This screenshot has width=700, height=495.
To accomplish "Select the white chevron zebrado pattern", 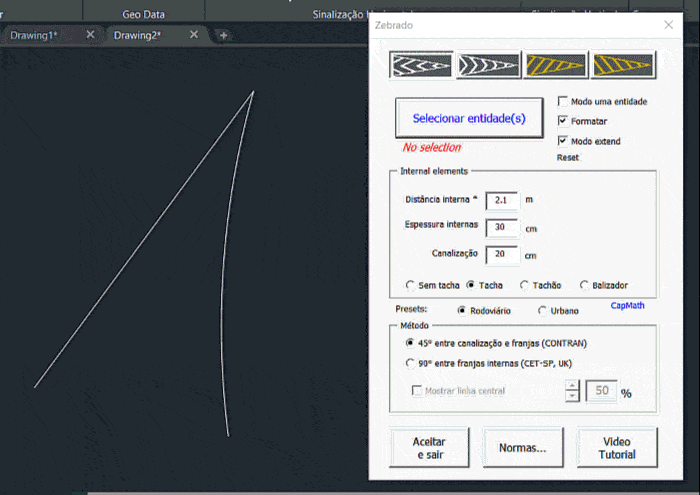I will click(x=421, y=65).
